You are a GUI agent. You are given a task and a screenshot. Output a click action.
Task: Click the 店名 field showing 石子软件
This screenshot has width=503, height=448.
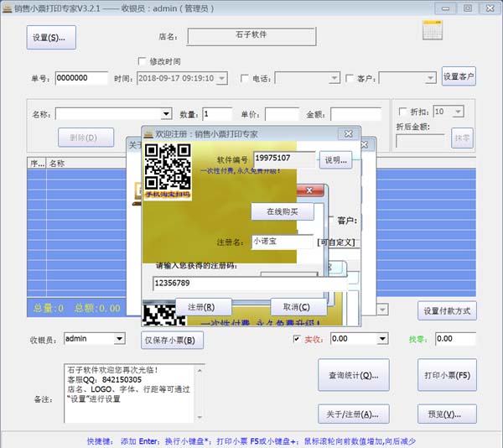click(x=251, y=37)
